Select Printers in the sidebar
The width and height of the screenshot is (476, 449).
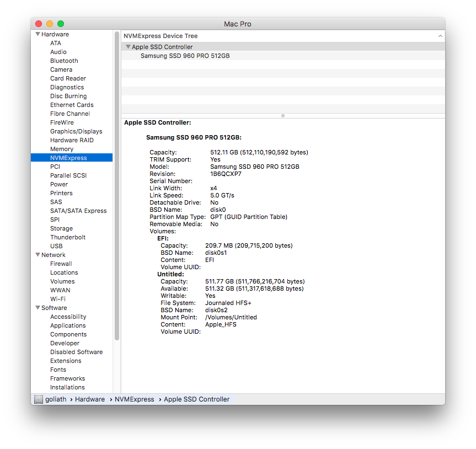coord(61,193)
